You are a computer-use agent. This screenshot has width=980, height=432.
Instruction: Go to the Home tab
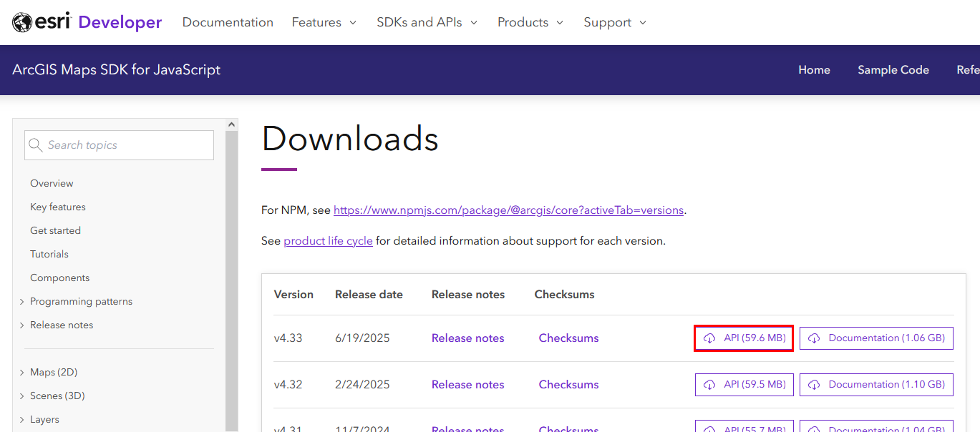(814, 69)
